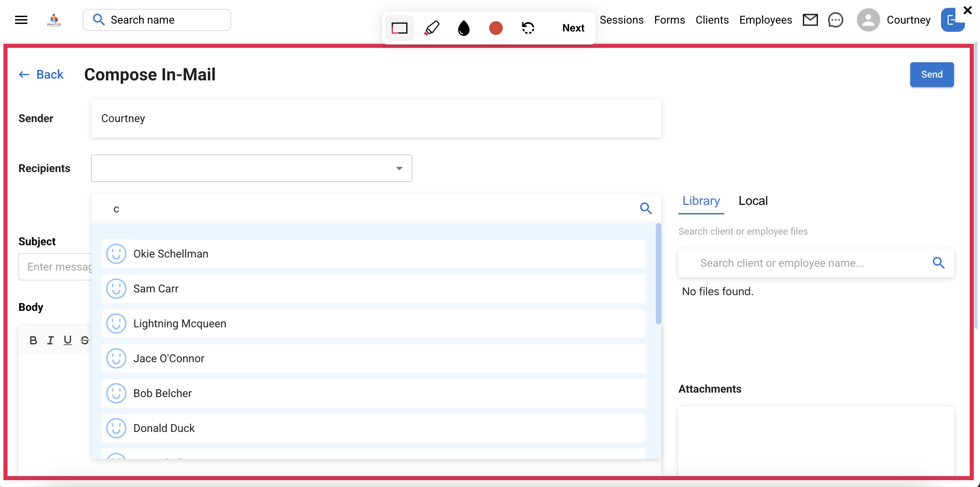Open the chat bubble messages icon
The height and width of the screenshot is (487, 980).
(x=835, y=20)
